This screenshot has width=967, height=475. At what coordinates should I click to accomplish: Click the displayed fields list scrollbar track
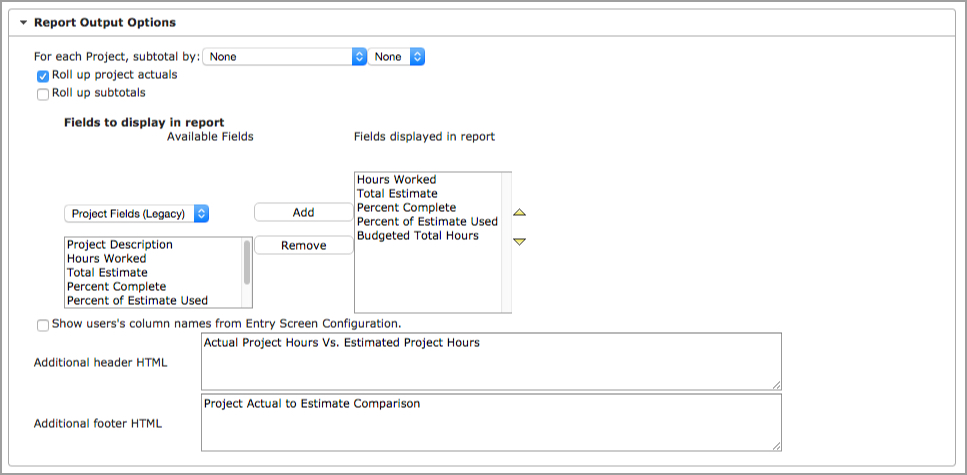pos(506,242)
